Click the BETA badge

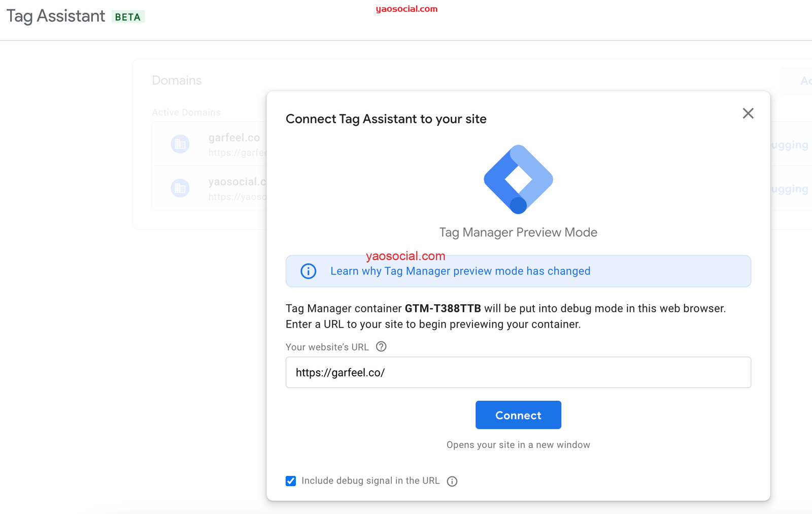coord(128,17)
